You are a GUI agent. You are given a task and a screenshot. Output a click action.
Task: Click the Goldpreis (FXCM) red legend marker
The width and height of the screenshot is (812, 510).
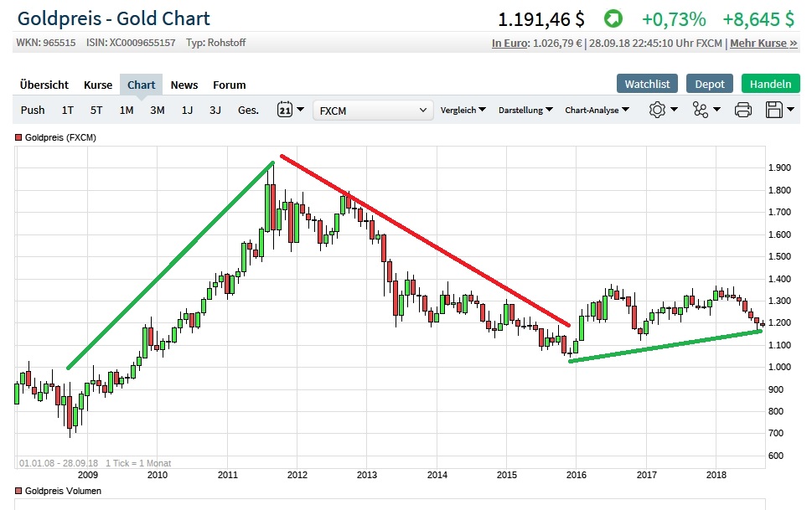(18, 137)
